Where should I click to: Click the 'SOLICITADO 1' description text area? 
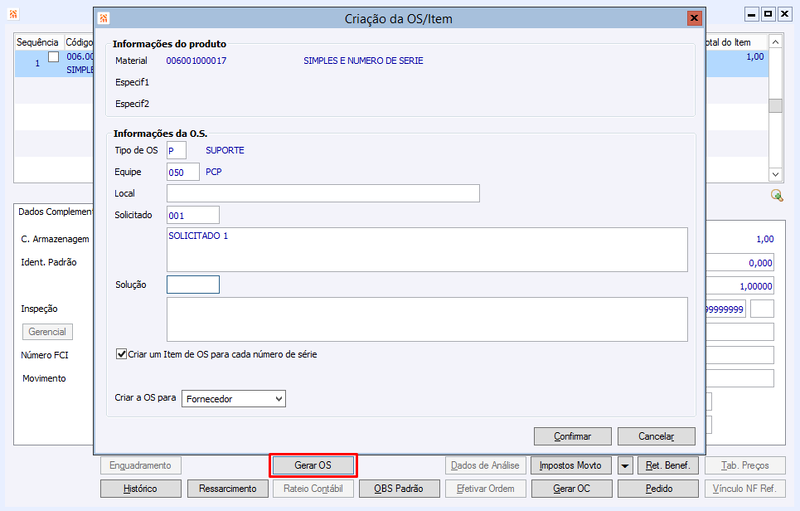(x=427, y=249)
